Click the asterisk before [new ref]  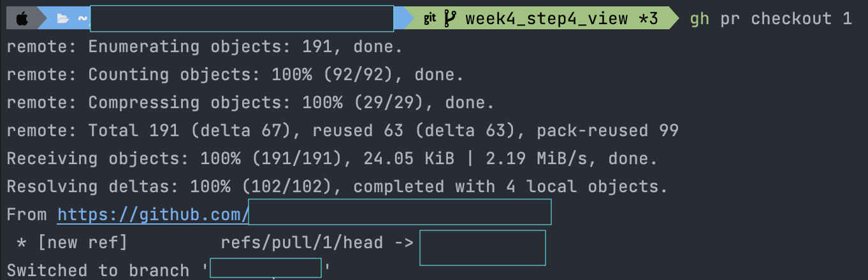[21, 242]
